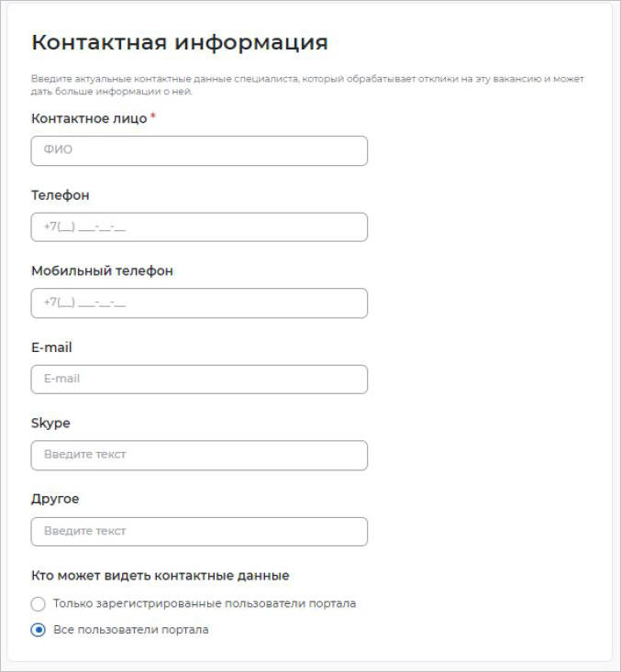This screenshot has height=672, width=621.
Task: Click the Контактное лицо field label
Action: (89, 119)
